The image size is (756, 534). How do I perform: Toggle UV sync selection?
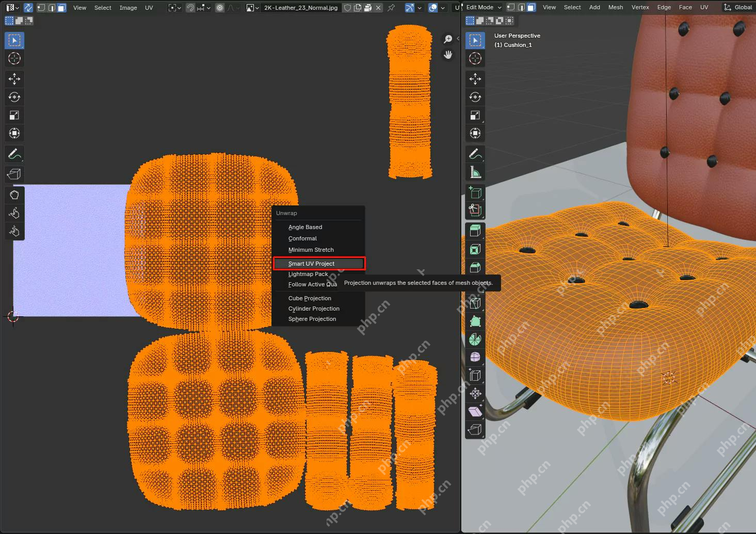28,8
